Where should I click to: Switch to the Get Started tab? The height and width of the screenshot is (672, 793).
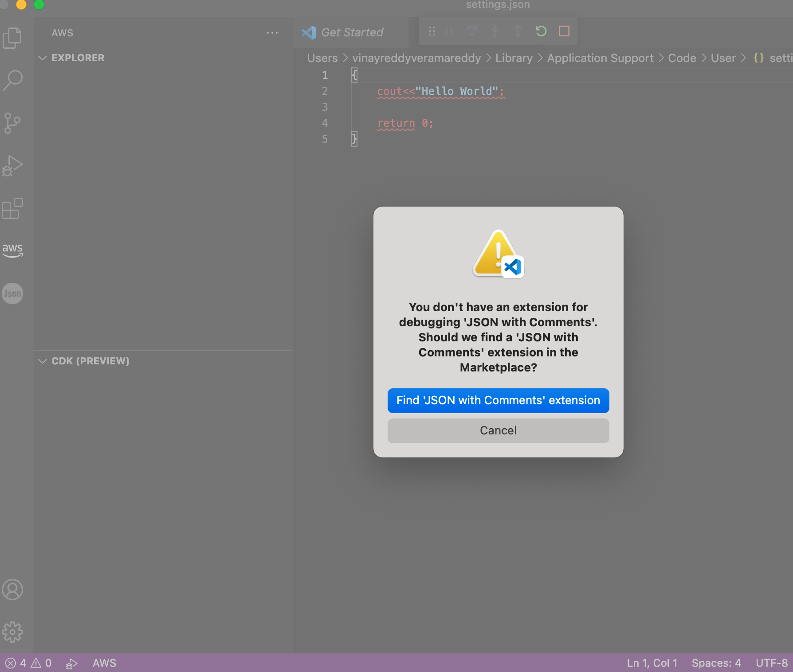tap(351, 32)
